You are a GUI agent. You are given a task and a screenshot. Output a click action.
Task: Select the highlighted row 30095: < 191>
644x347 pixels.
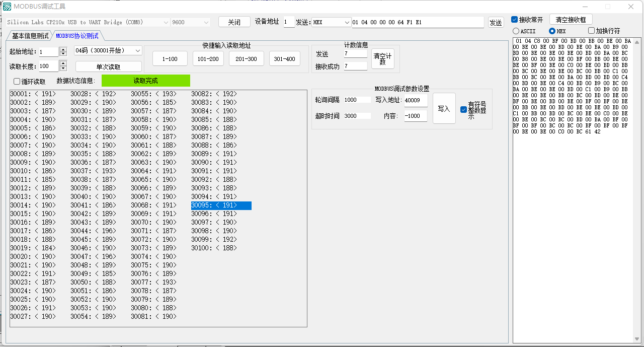(x=221, y=205)
